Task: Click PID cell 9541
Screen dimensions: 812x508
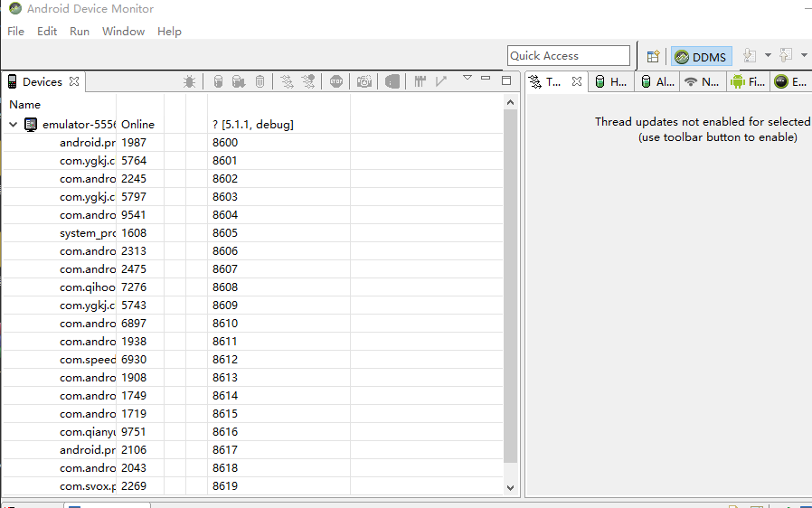Action: (134, 215)
